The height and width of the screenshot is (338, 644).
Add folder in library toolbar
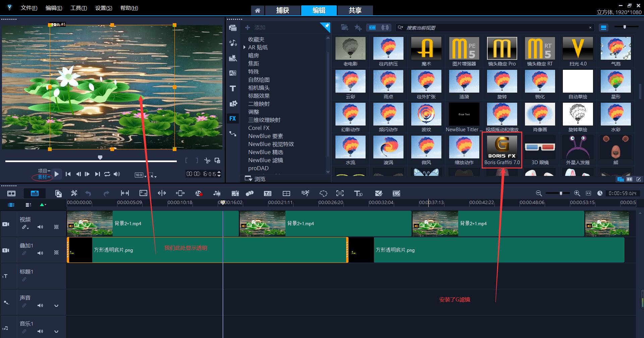(x=344, y=28)
